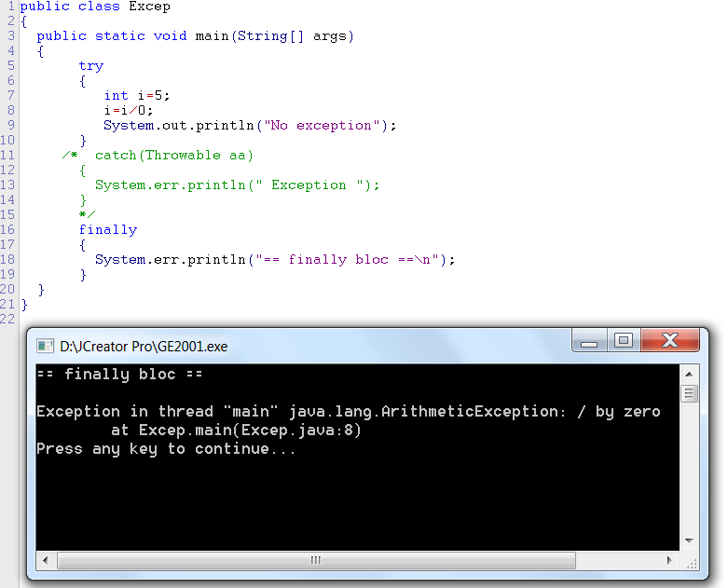Click the title text D:\JCreator Pro\GE2001.exe
The image size is (728, 588).
tap(144, 347)
